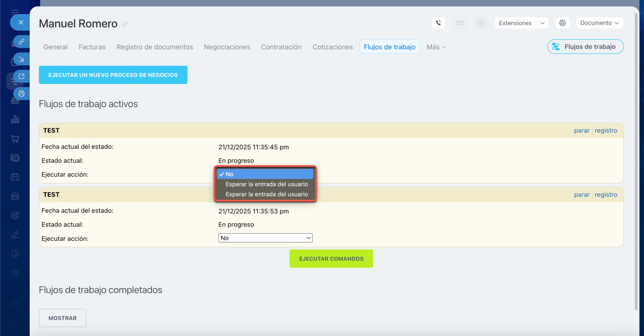The width and height of the screenshot is (644, 336).
Task: Open second TEST Ejecutar acción dropdown
Action: click(265, 238)
